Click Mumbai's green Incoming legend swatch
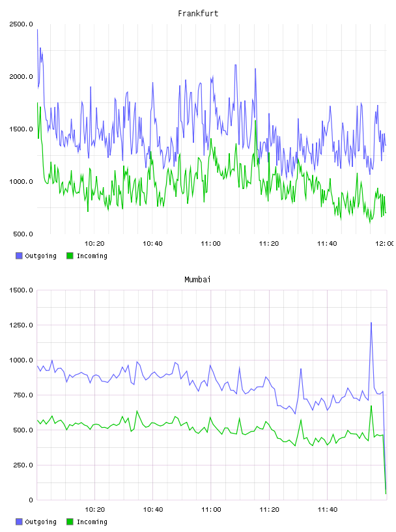Image resolution: width=396 pixels, height=532 pixels. click(70, 522)
